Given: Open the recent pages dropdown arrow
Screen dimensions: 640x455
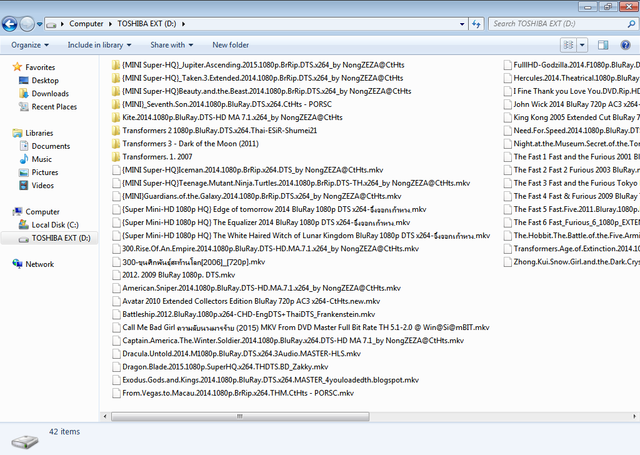Looking at the screenshot, I should click(x=40, y=24).
